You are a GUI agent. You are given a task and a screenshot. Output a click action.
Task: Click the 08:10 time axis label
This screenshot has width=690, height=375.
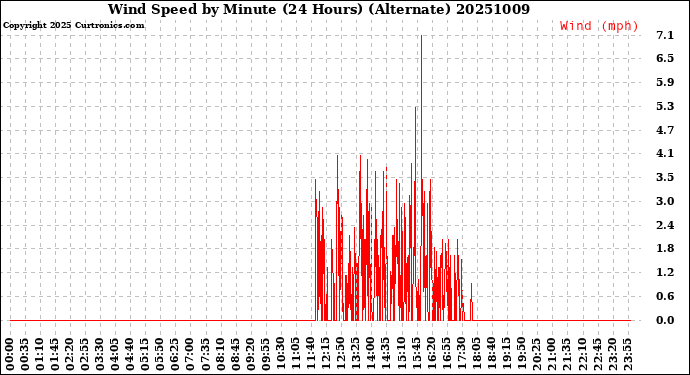[221, 355]
